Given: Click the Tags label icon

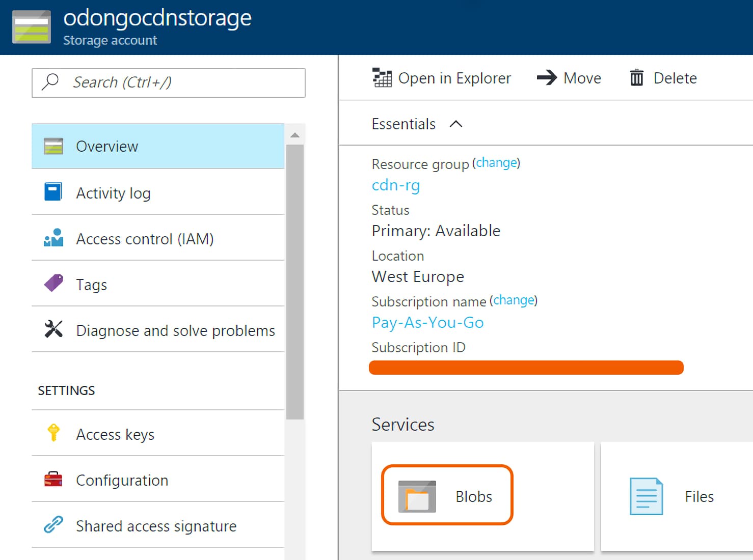Looking at the screenshot, I should point(53,284).
